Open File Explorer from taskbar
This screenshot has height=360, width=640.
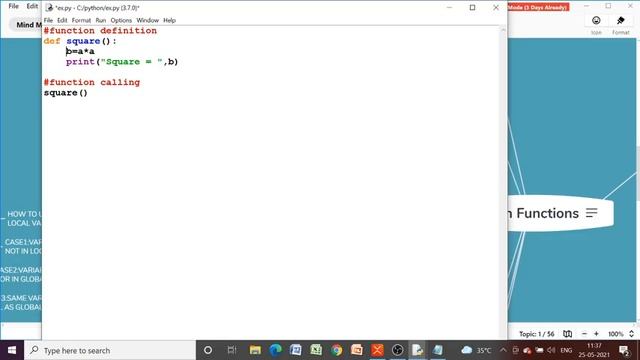(255, 350)
